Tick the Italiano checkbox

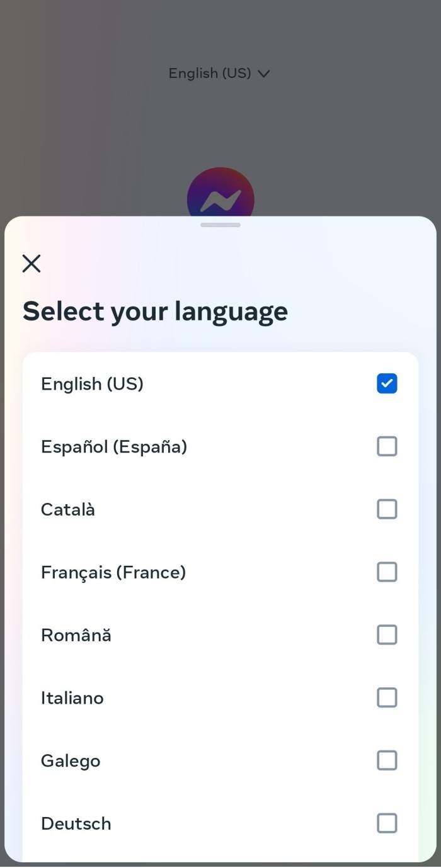(x=387, y=697)
